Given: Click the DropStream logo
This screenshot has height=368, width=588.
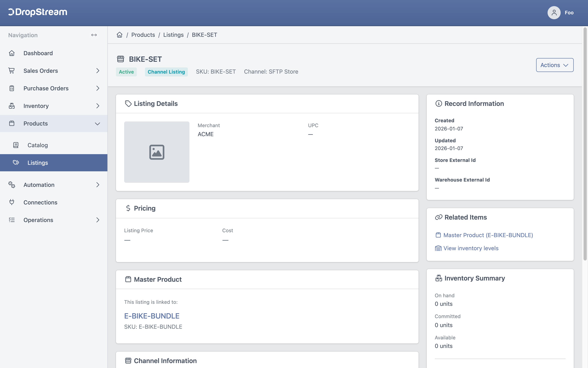Looking at the screenshot, I should point(38,12).
